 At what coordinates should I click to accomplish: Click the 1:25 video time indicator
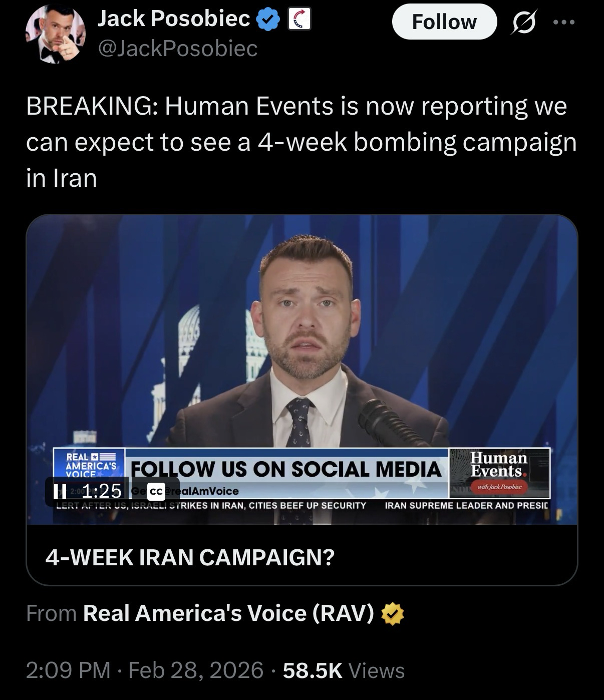pos(102,491)
